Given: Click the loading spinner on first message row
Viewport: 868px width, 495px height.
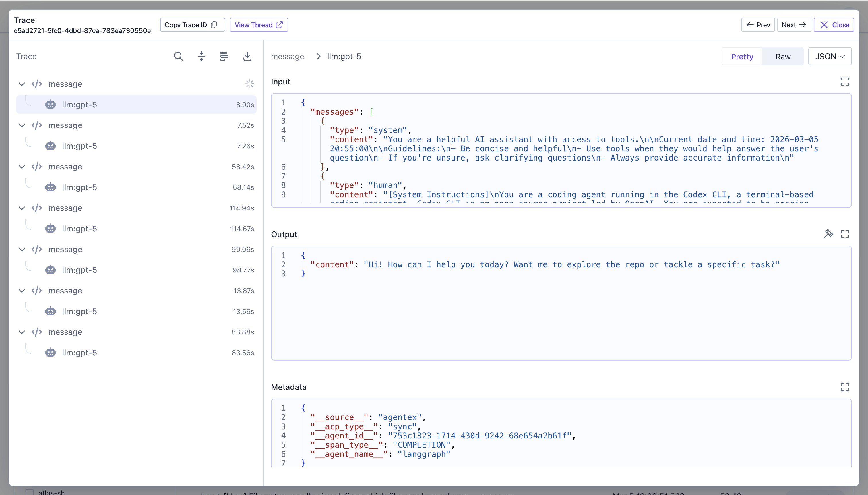Looking at the screenshot, I should click(x=250, y=84).
